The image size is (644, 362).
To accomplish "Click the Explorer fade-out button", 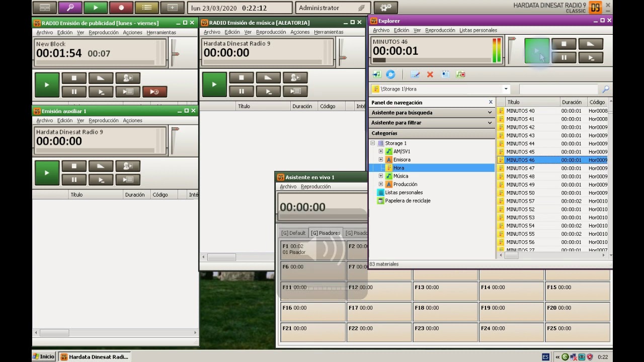I will pos(591,44).
